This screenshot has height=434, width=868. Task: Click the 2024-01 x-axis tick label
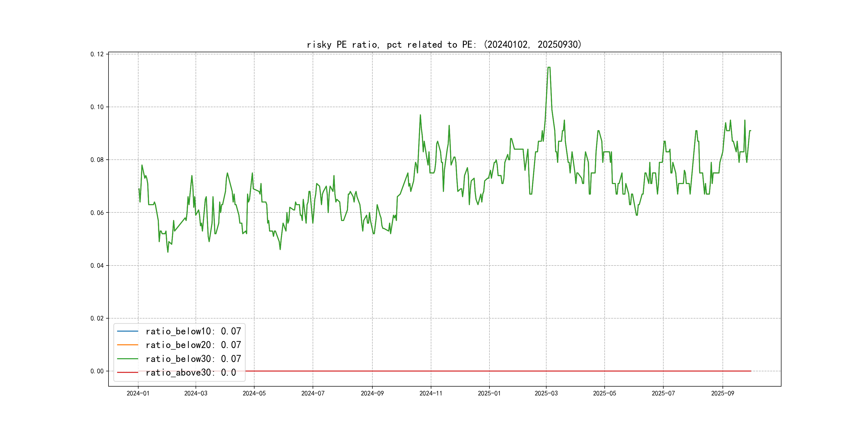(x=138, y=393)
